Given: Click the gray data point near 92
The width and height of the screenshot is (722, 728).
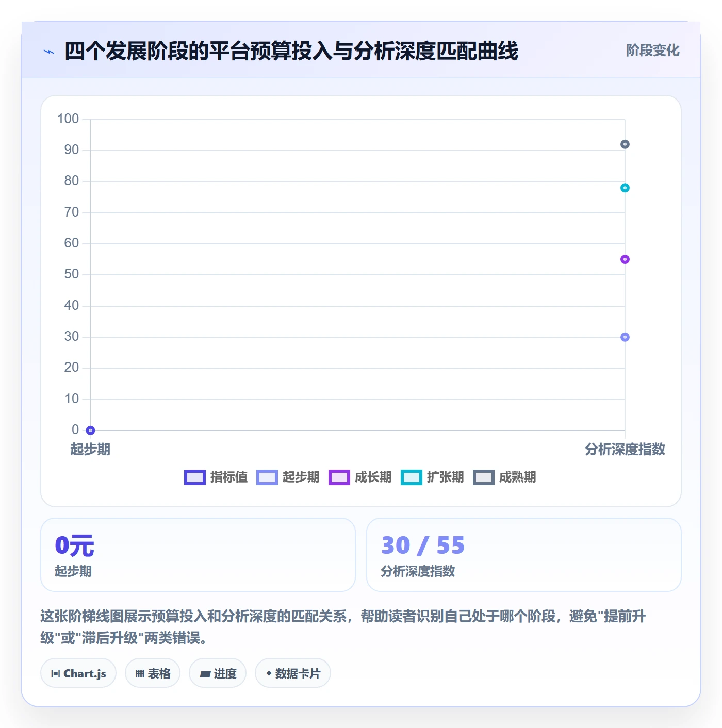Looking at the screenshot, I should 625,144.
